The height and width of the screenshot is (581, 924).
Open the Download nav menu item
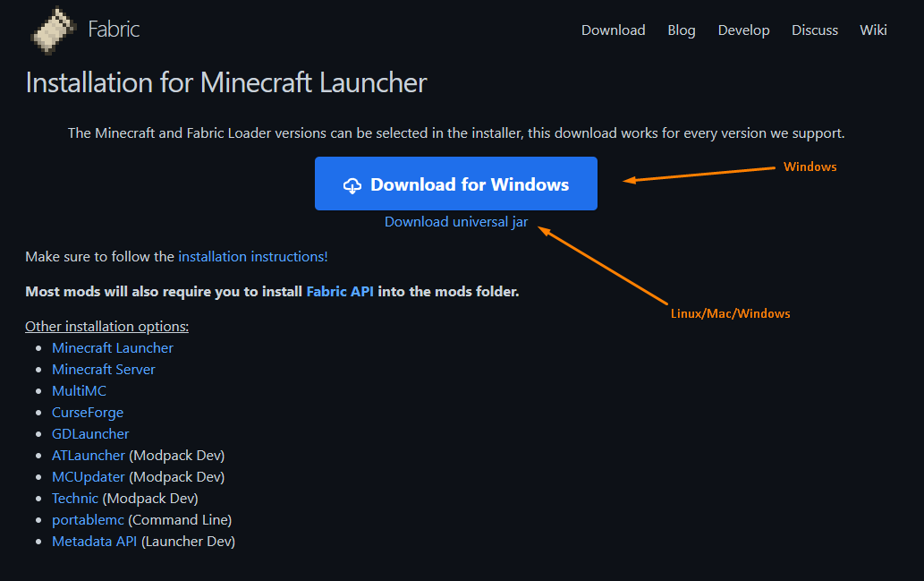pyautogui.click(x=613, y=30)
